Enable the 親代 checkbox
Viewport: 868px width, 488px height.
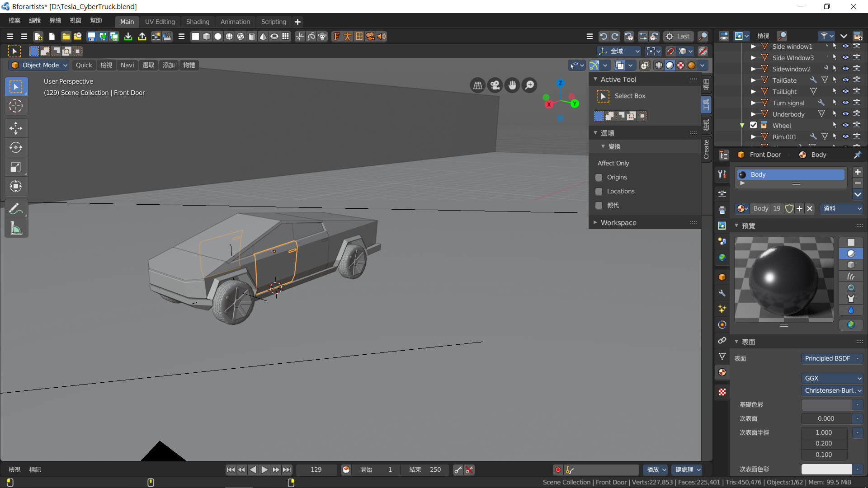(599, 205)
